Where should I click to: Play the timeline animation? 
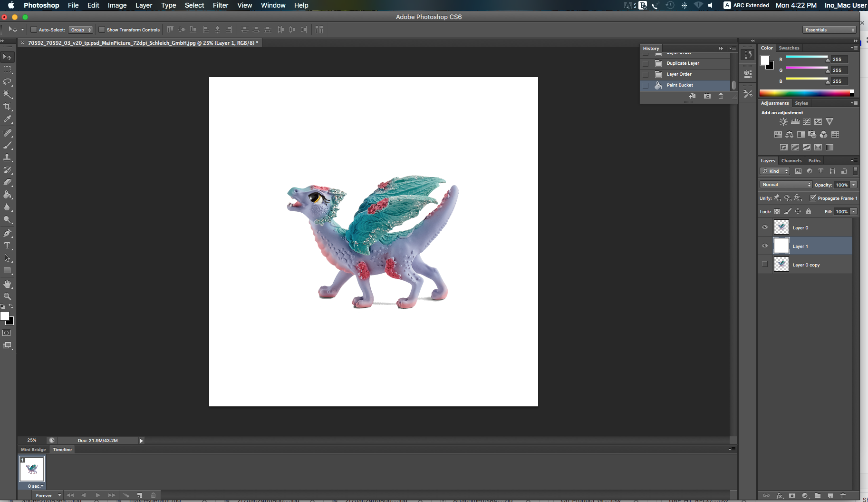tap(98, 495)
